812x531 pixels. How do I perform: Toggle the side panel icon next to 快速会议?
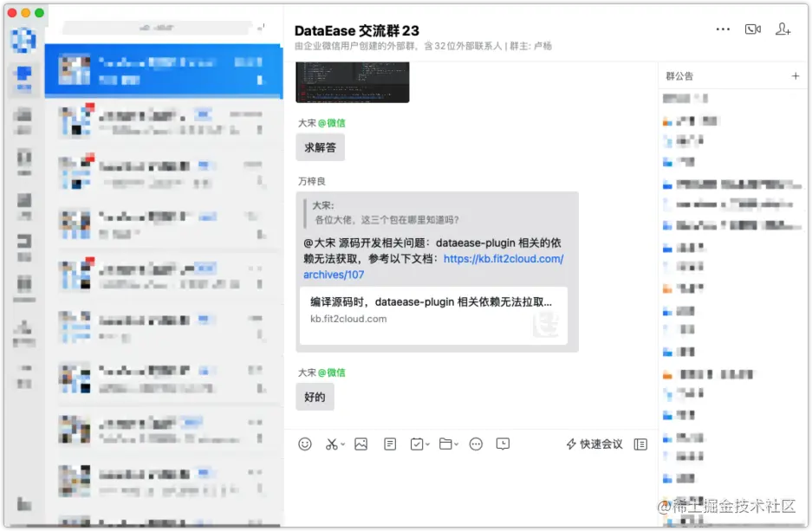(x=640, y=444)
